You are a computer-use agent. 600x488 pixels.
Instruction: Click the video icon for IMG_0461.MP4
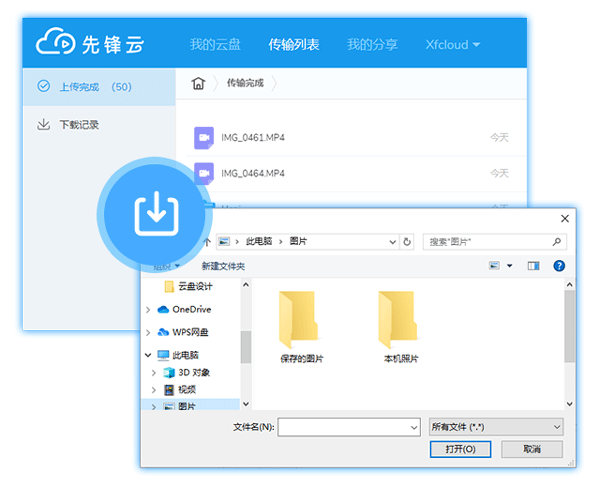[x=204, y=136]
